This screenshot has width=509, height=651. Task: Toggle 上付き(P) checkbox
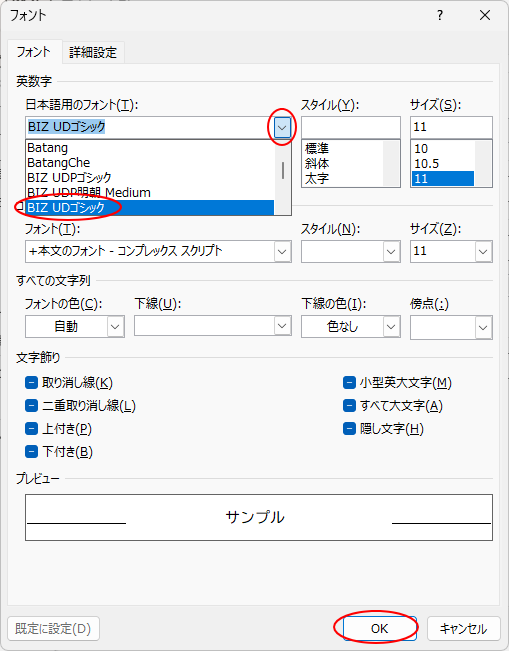(x=32, y=428)
